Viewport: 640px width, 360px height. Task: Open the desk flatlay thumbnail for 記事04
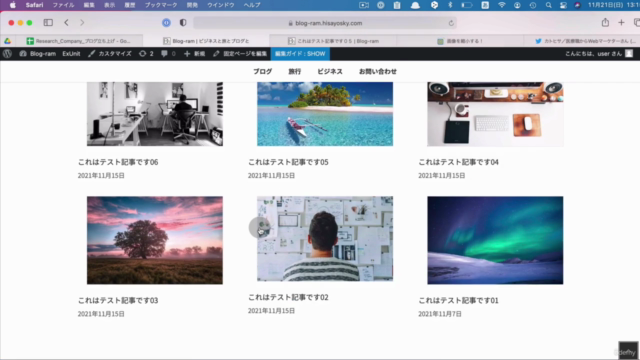tap(495, 113)
